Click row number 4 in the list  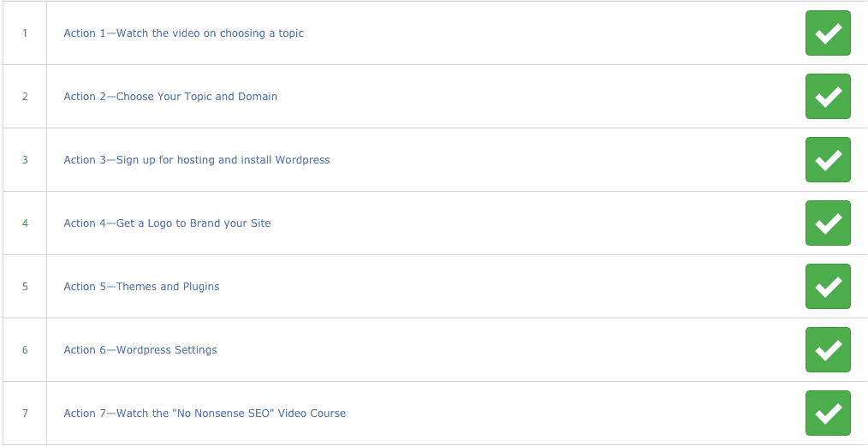click(25, 223)
